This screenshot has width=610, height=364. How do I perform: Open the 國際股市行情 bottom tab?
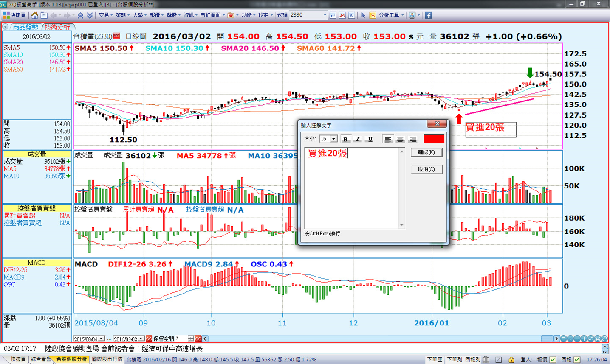pyautogui.click(x=107, y=359)
